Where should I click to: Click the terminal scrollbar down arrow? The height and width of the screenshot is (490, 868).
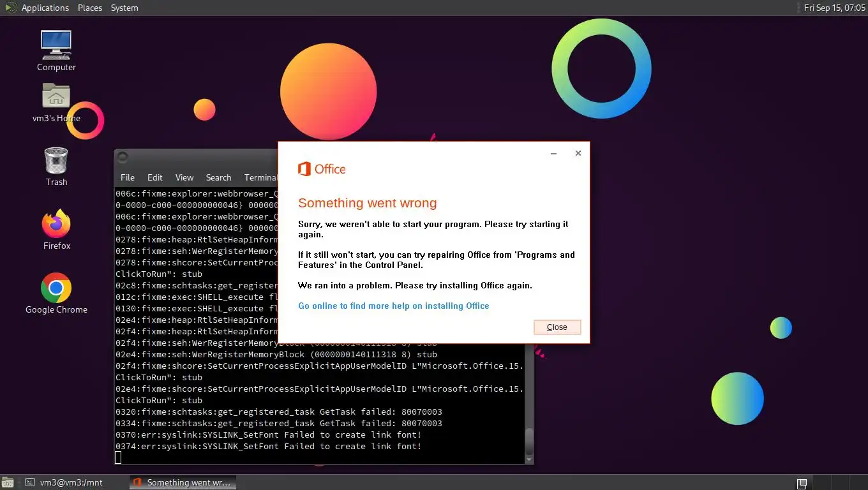coord(528,459)
